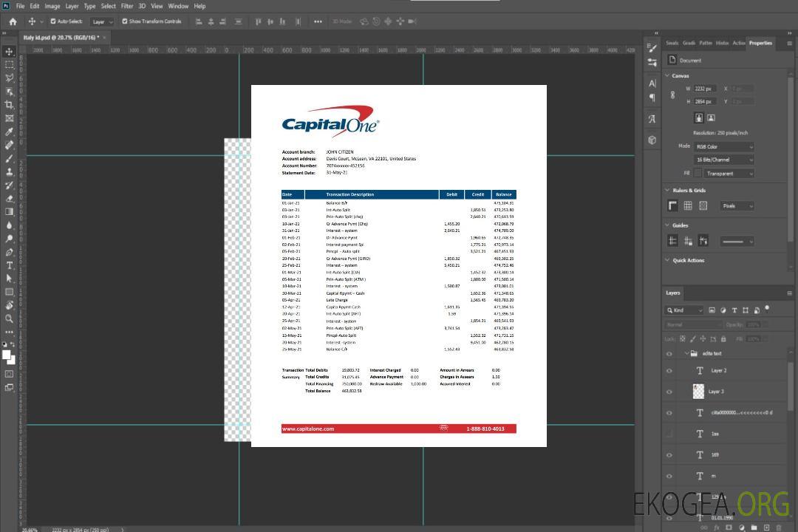The image size is (798, 532).
Task: Switch to the Properties tab
Action: [760, 44]
